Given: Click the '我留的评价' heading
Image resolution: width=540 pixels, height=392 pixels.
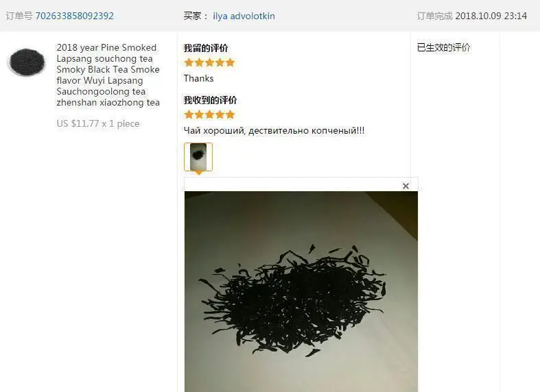Looking at the screenshot, I should pos(206,48).
